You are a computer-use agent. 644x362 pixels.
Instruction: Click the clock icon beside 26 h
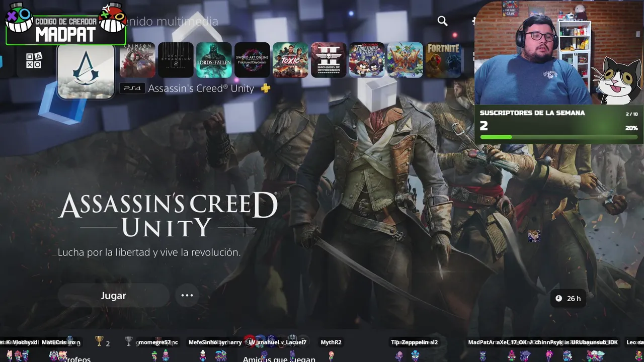(558, 298)
